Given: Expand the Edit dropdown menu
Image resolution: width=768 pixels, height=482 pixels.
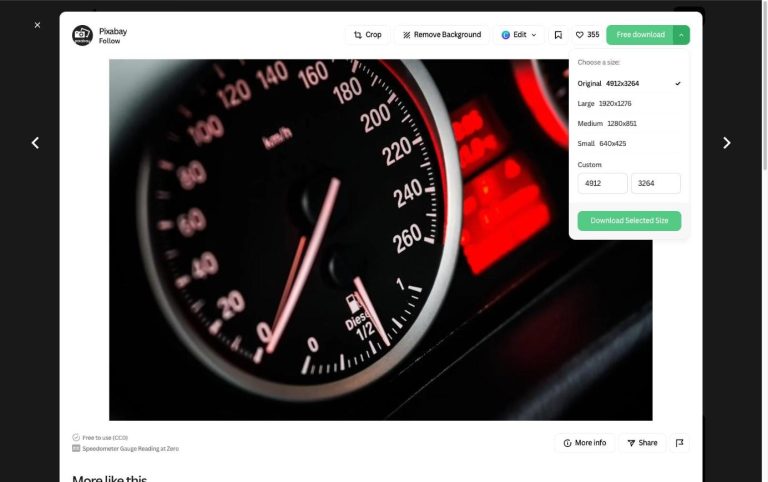Looking at the screenshot, I should tap(519, 35).
